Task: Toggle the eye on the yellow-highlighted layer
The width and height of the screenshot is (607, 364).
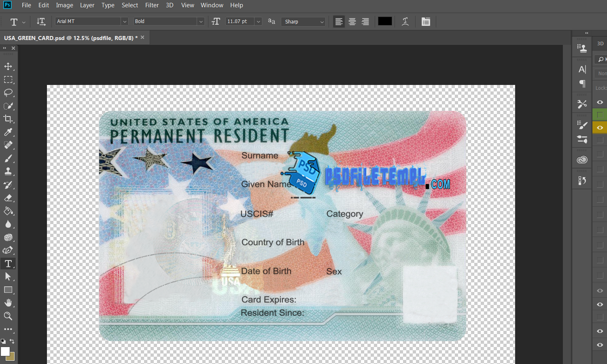Action: click(x=600, y=127)
